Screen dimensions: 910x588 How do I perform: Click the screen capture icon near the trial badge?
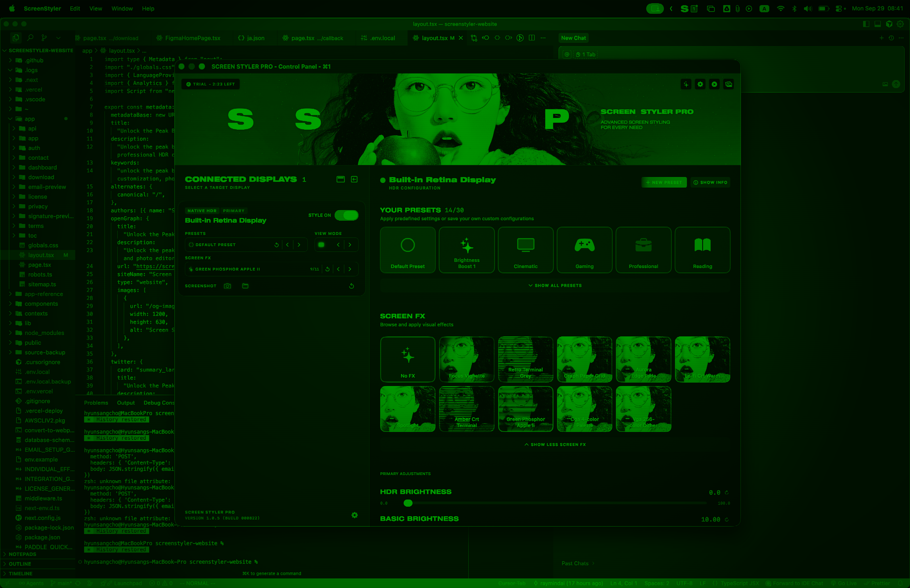click(729, 84)
